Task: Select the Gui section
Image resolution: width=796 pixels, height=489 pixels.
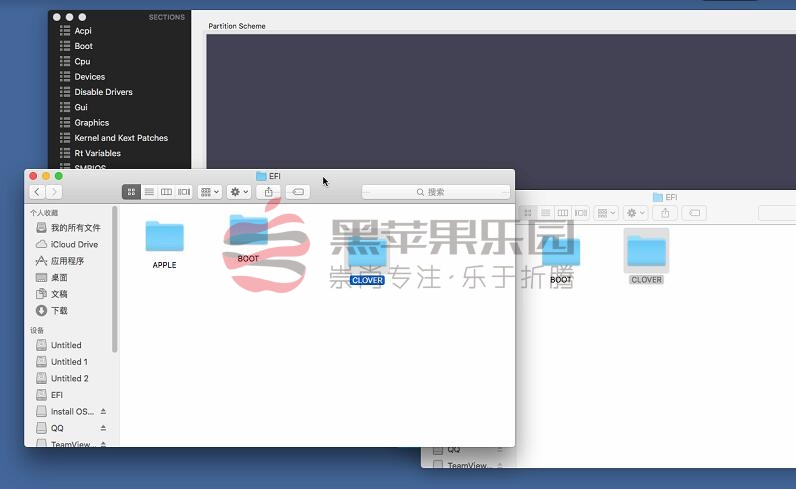Action: click(81, 107)
